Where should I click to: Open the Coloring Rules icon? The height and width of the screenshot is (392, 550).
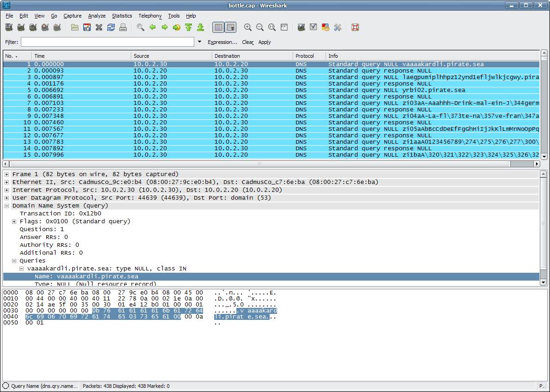(x=325, y=28)
